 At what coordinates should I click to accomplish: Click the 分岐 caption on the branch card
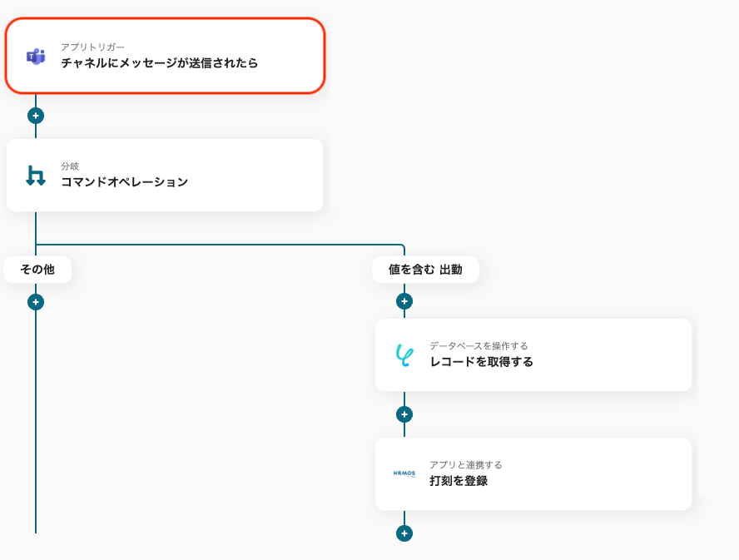pyautogui.click(x=70, y=166)
